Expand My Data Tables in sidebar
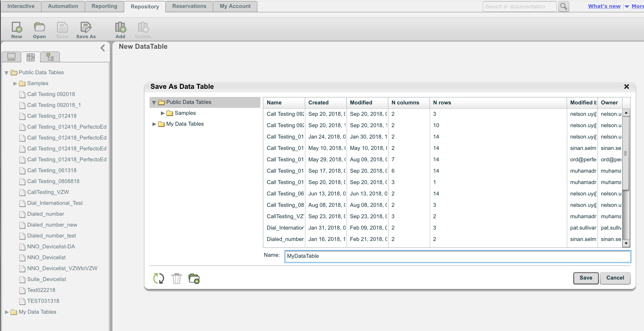 7,312
